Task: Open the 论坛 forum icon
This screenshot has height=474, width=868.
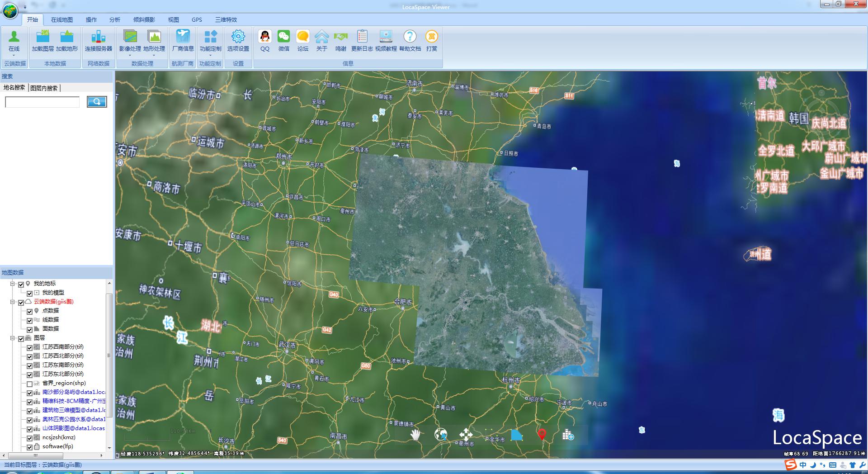Action: point(303,37)
